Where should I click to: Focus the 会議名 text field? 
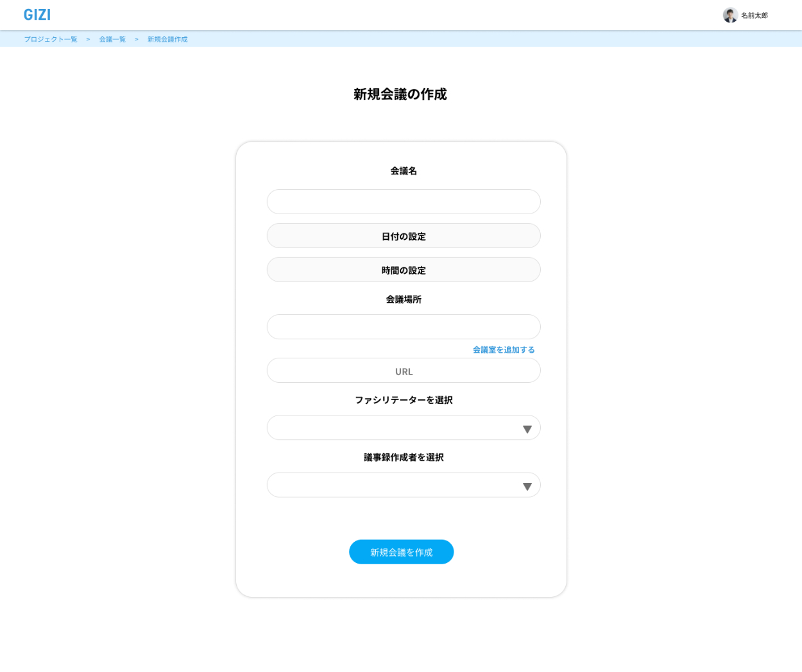[404, 201]
